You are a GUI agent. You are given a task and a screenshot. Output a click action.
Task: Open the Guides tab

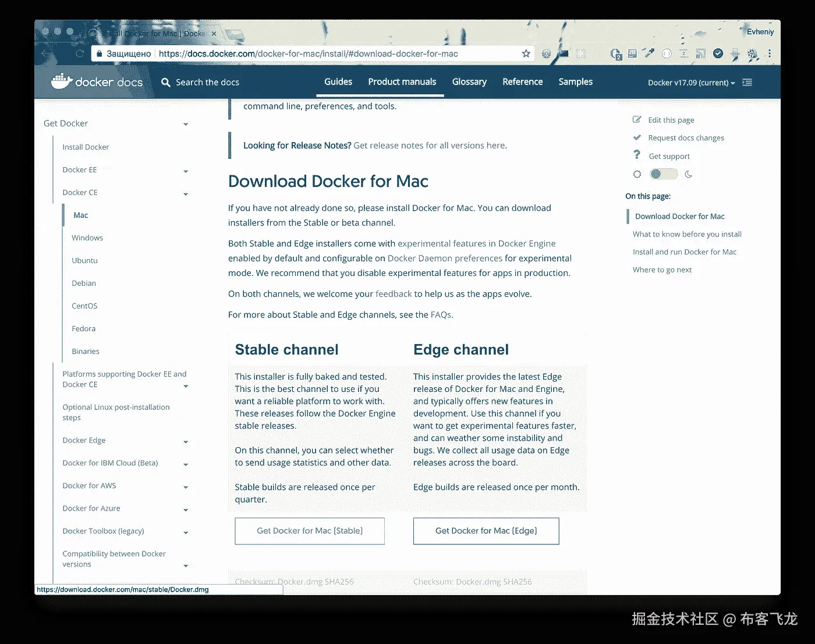tap(338, 82)
